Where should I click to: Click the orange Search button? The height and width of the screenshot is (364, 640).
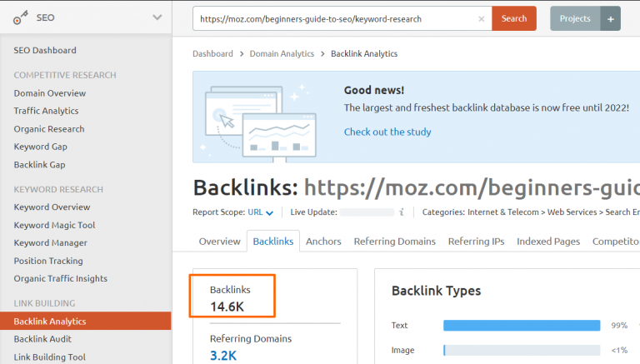click(514, 18)
